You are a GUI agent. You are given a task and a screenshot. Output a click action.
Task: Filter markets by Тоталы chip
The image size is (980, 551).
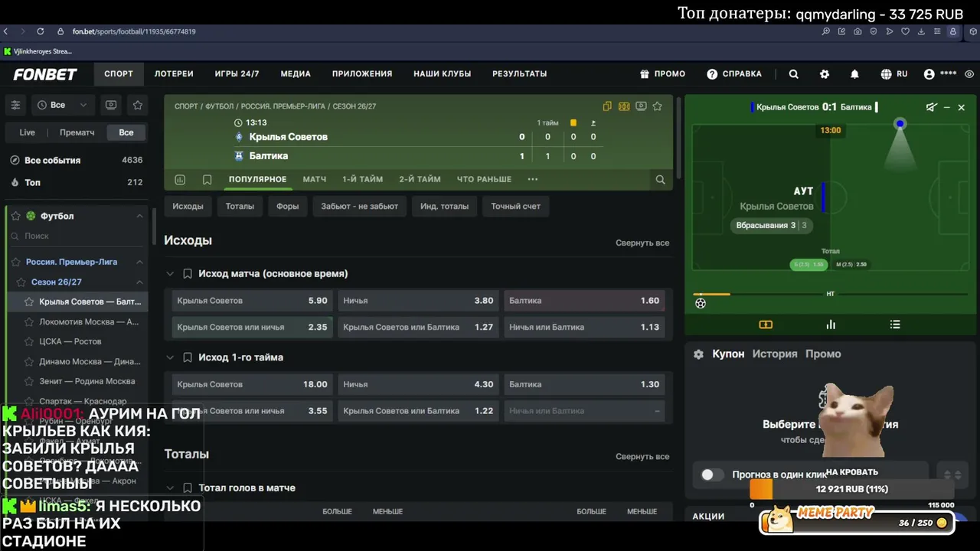[240, 207]
